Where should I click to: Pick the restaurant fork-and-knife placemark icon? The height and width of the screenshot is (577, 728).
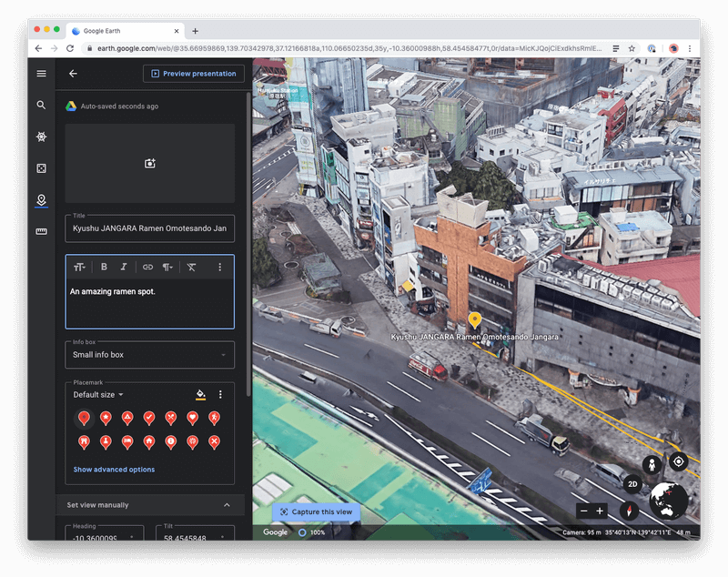(171, 418)
